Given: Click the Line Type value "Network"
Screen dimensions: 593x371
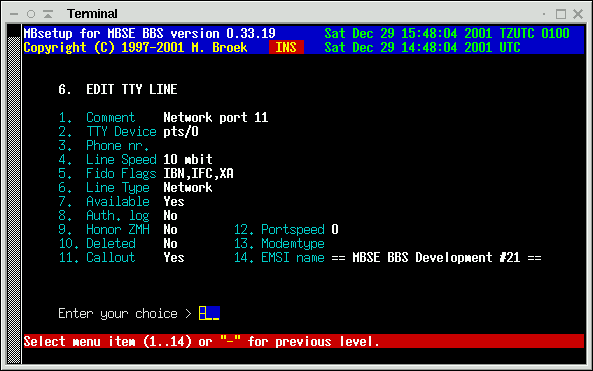Looking at the screenshot, I should point(188,188).
